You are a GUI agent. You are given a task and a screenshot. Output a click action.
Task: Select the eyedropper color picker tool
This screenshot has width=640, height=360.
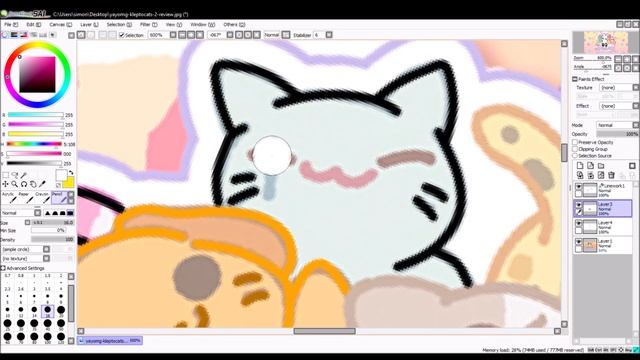pyautogui.click(x=42, y=184)
